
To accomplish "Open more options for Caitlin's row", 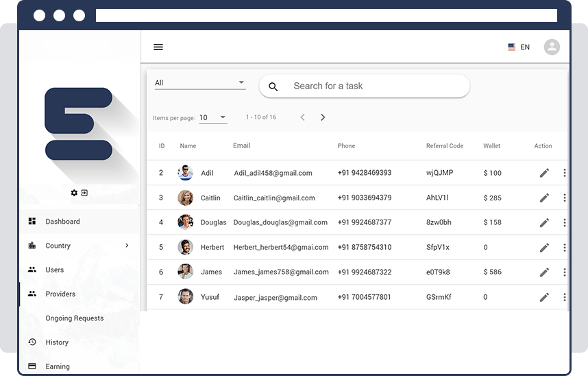I will [565, 198].
